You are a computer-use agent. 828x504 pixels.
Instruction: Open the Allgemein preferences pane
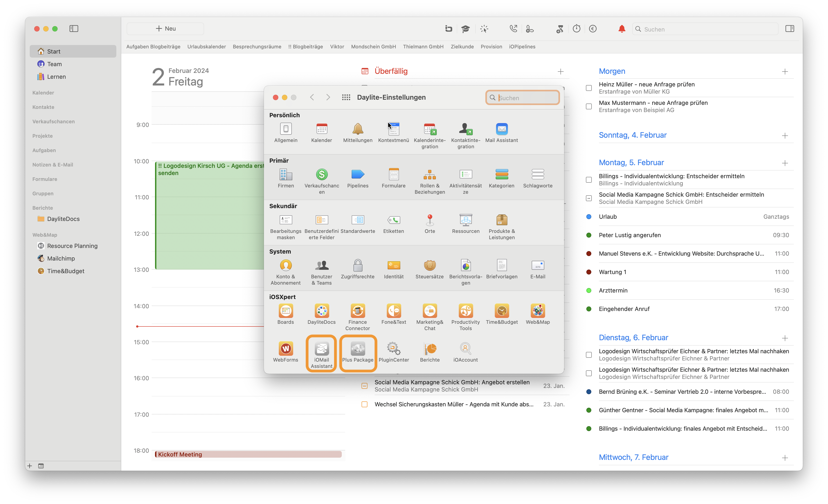[286, 132]
